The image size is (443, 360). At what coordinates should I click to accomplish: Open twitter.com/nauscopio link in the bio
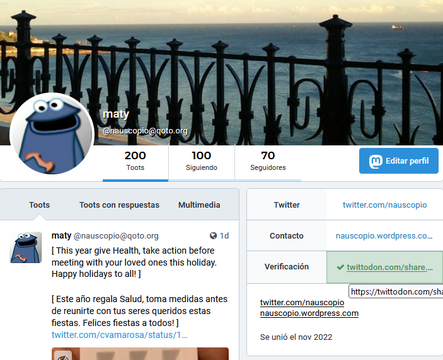(x=302, y=303)
